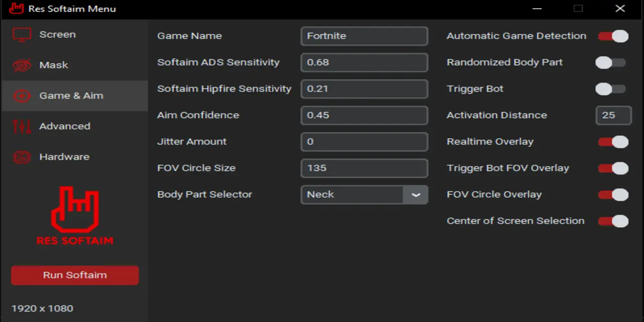This screenshot has height=322, width=644.
Task: Click the Activation Distance field
Action: [613, 115]
